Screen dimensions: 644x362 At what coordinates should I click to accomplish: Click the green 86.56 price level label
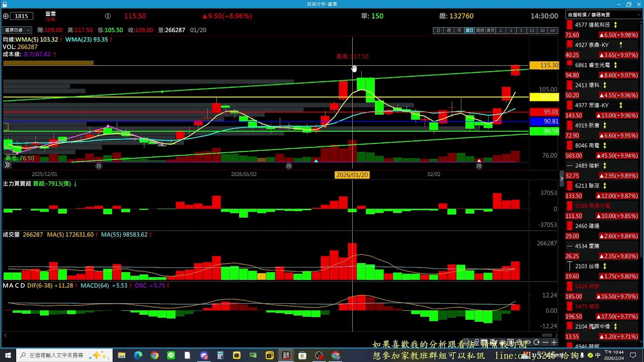(x=544, y=131)
